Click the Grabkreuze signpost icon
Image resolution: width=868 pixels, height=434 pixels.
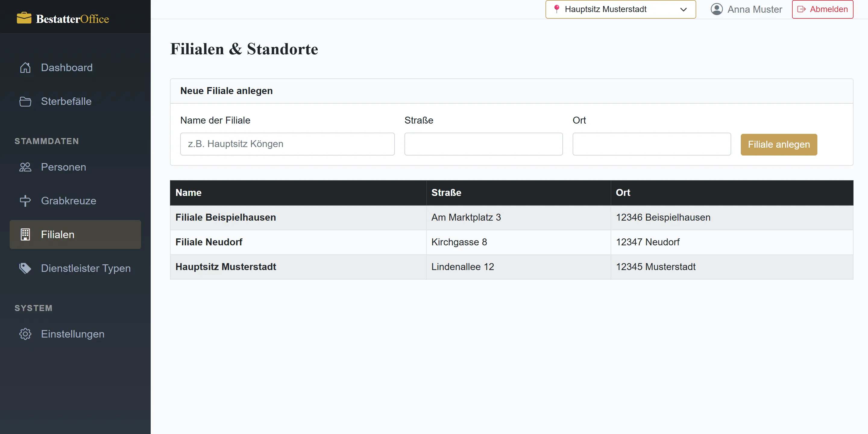coord(25,201)
